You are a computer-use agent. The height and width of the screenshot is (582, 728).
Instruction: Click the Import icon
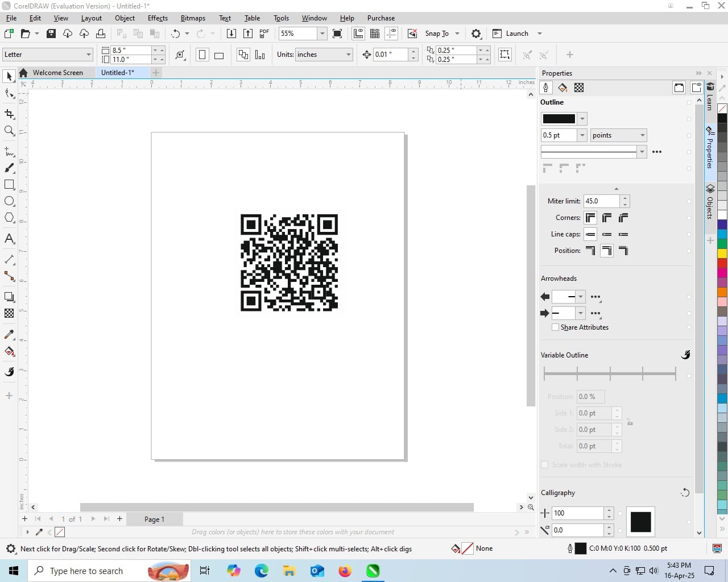coord(231,34)
